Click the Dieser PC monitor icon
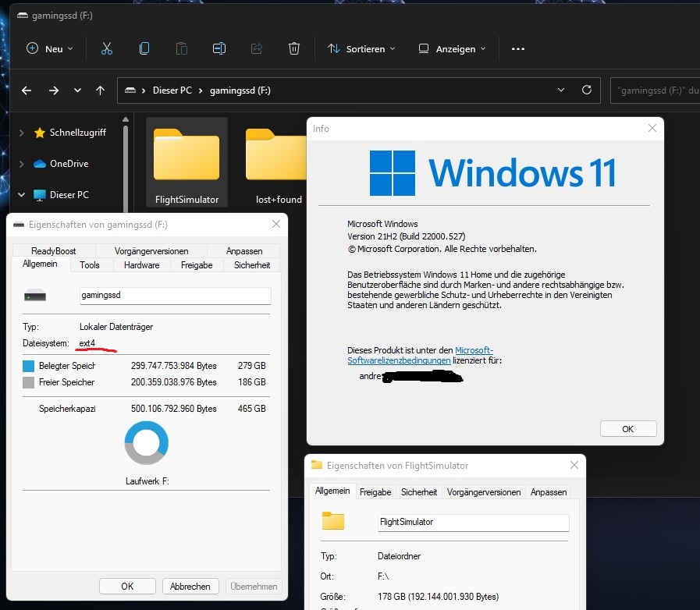 click(40, 195)
